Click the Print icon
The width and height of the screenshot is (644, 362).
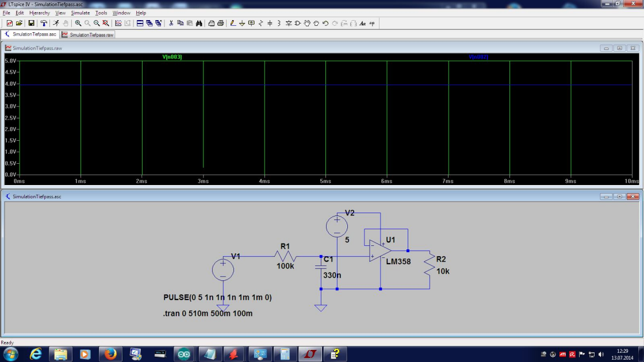click(x=221, y=24)
